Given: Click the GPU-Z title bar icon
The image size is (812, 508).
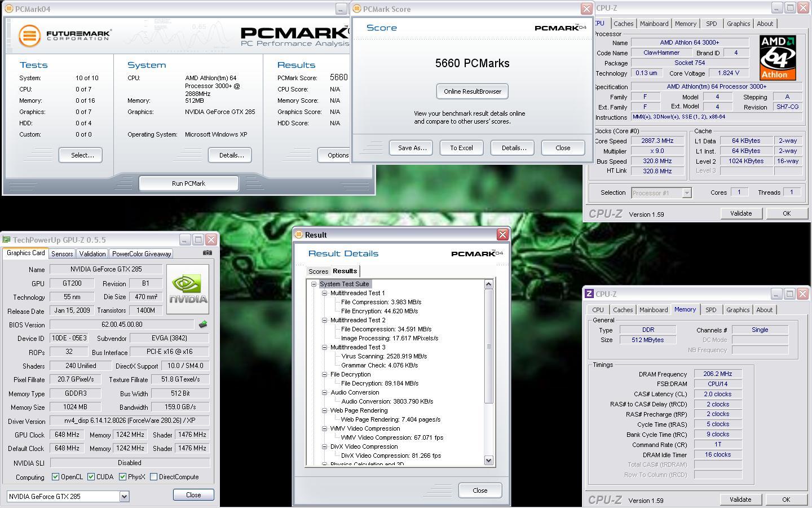Looking at the screenshot, I should point(7,240).
